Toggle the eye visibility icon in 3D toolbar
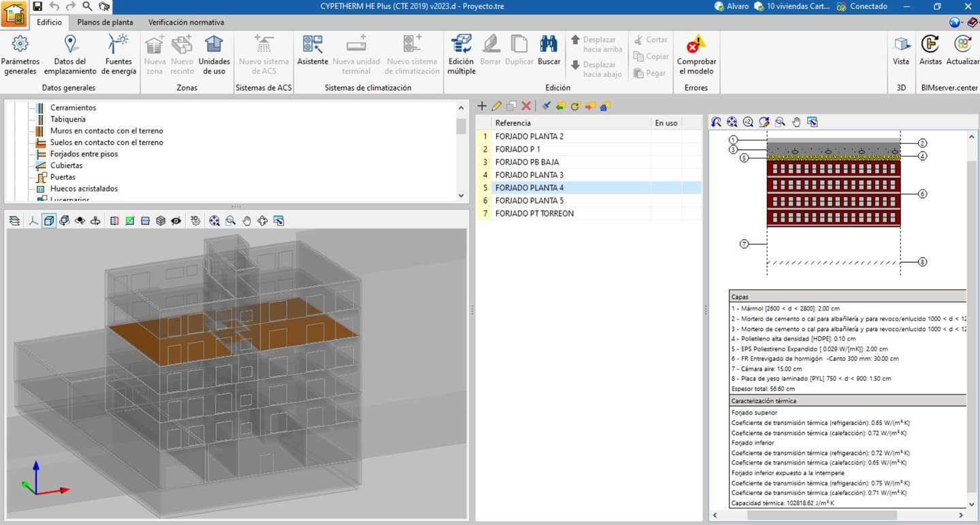980x525 pixels. (x=176, y=221)
